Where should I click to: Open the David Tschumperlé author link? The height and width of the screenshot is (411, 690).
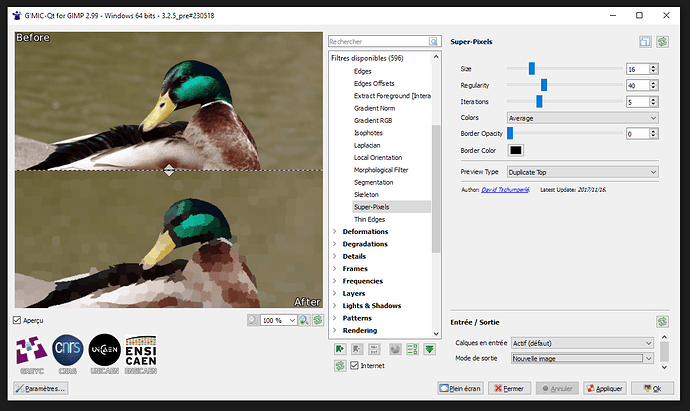coord(507,188)
